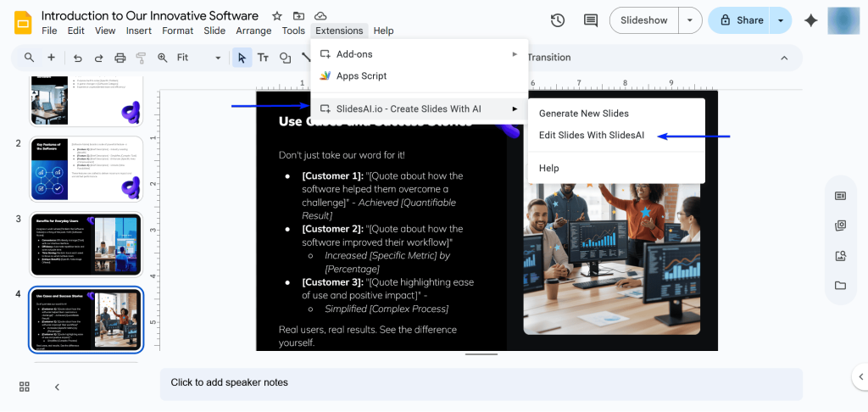Open the comments panel icon
This screenshot has width=868, height=412.
[591, 20]
